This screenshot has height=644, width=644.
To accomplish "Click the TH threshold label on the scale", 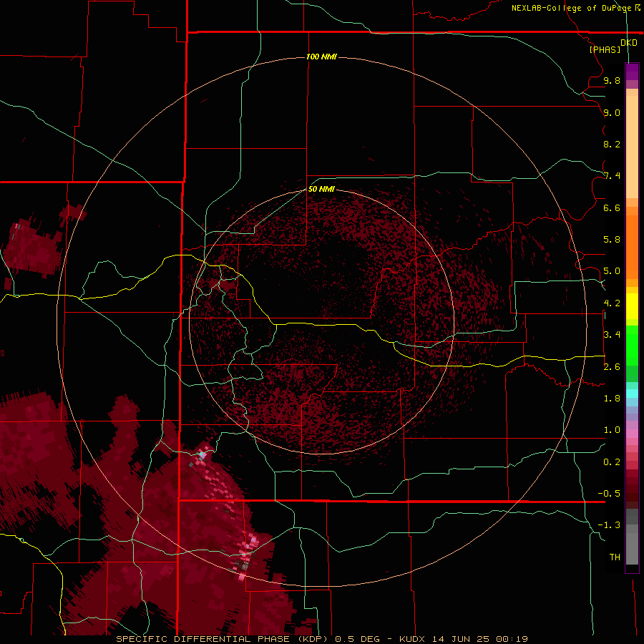I will (615, 557).
